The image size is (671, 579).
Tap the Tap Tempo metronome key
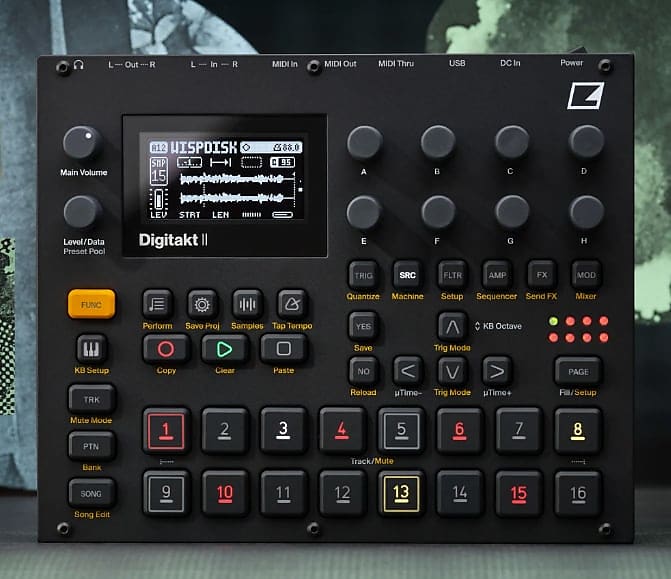point(292,304)
